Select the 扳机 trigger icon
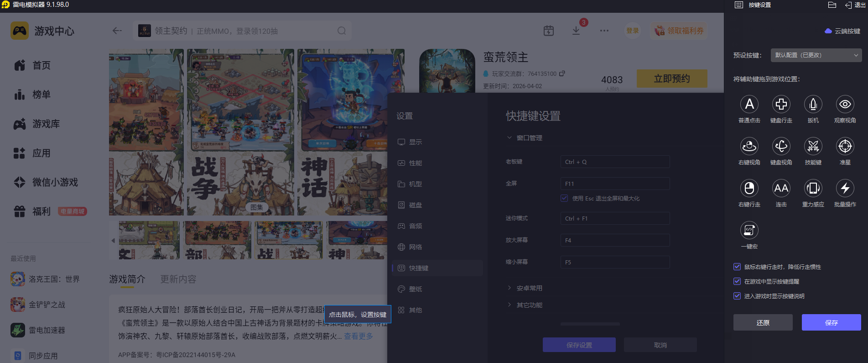868x363 pixels. pyautogui.click(x=813, y=105)
